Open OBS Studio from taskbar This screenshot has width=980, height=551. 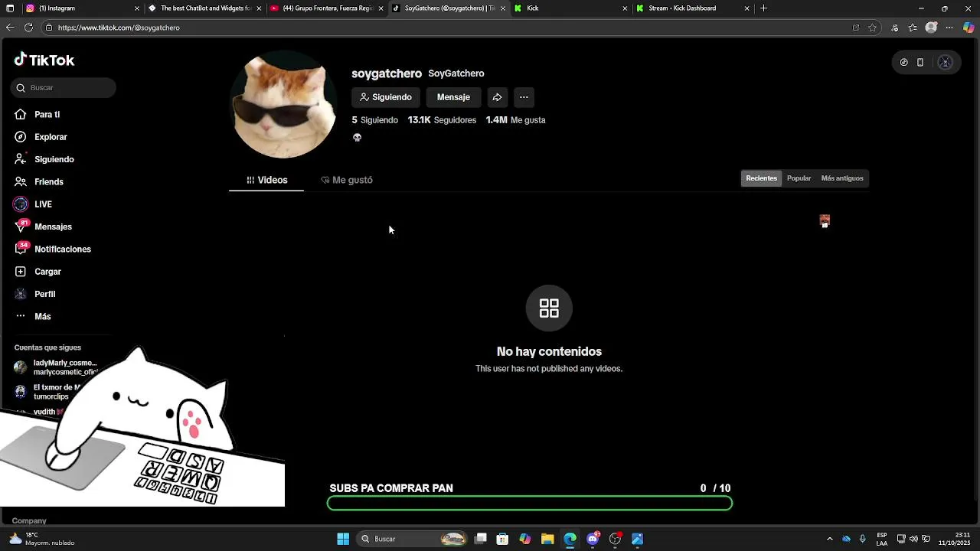pyautogui.click(x=615, y=539)
